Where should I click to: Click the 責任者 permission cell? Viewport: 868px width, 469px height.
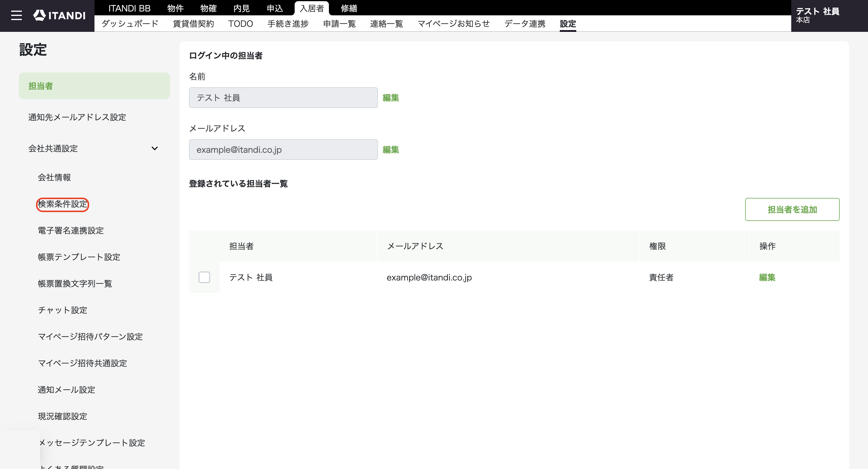661,278
